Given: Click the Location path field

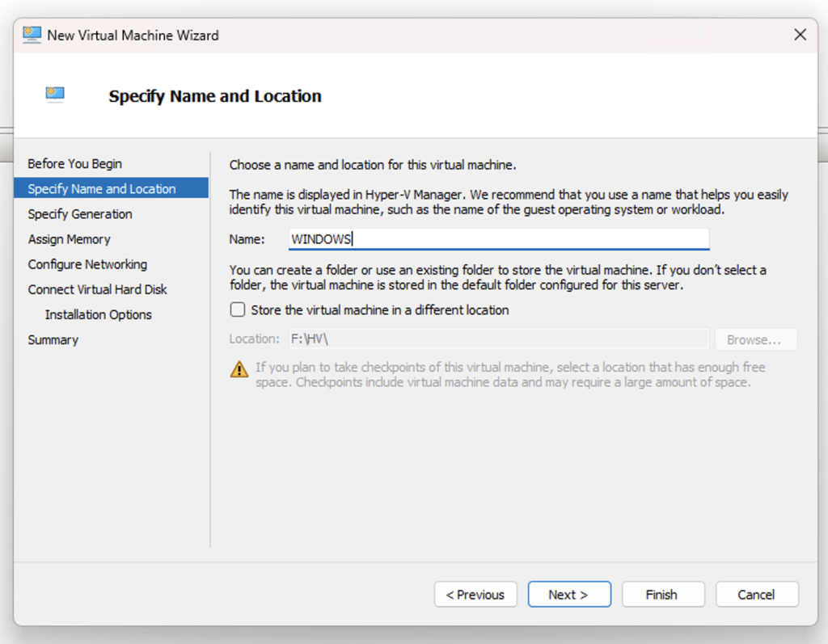Looking at the screenshot, I should [498, 339].
